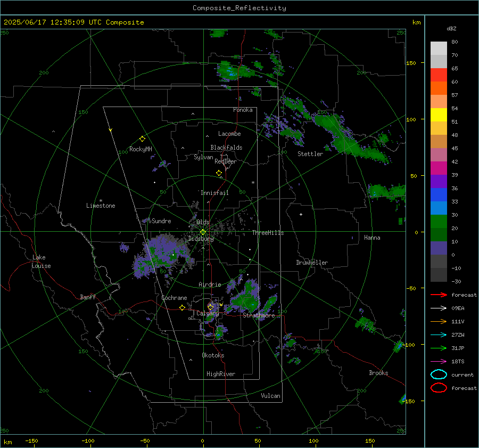Screen dimensions: 479x448
Task: Click the green 31JP arrow legend icon
Action: (x=439, y=348)
